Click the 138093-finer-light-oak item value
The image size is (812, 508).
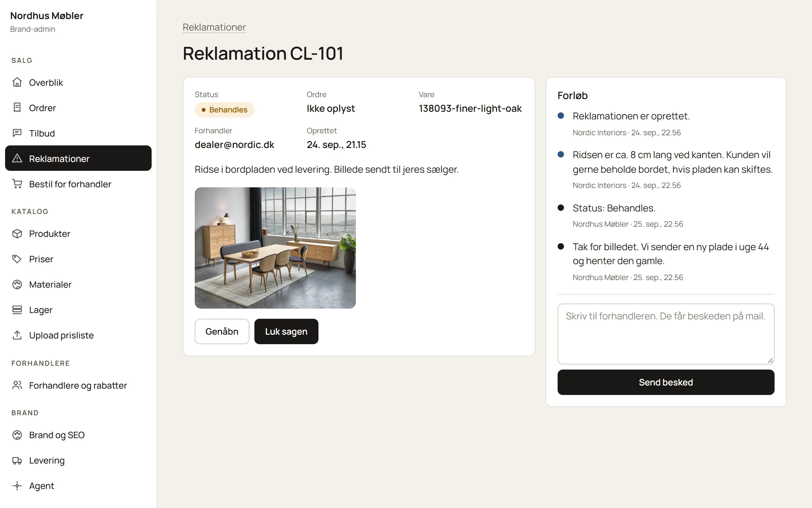(470, 109)
